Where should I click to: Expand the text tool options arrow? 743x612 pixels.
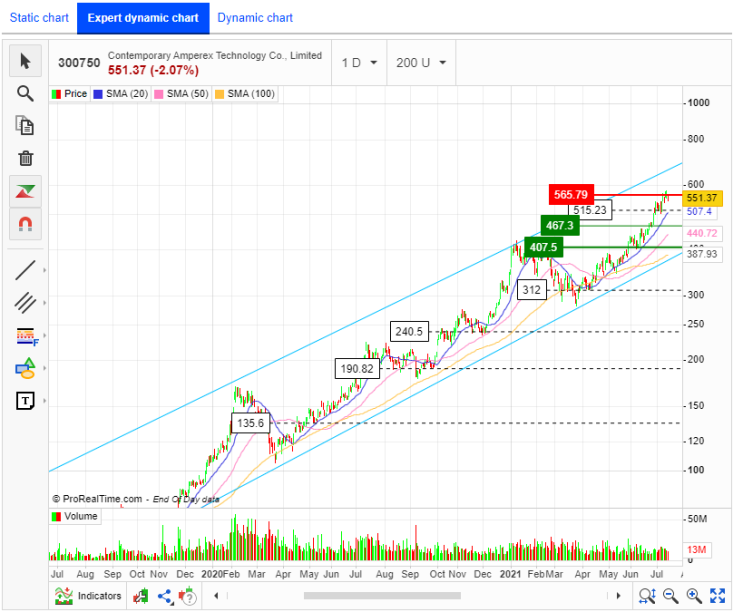(x=45, y=401)
